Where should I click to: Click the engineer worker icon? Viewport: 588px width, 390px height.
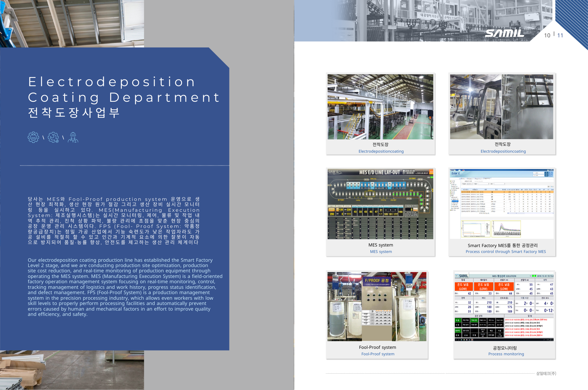tap(73, 137)
